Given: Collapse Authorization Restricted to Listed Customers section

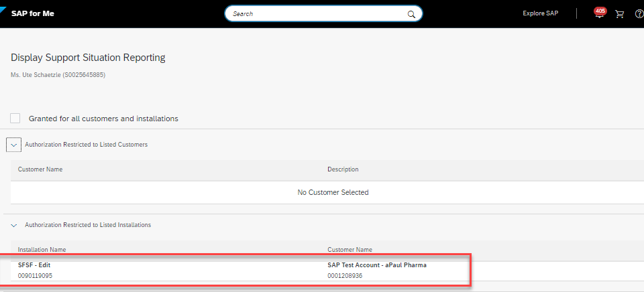Looking at the screenshot, I should (x=13, y=145).
